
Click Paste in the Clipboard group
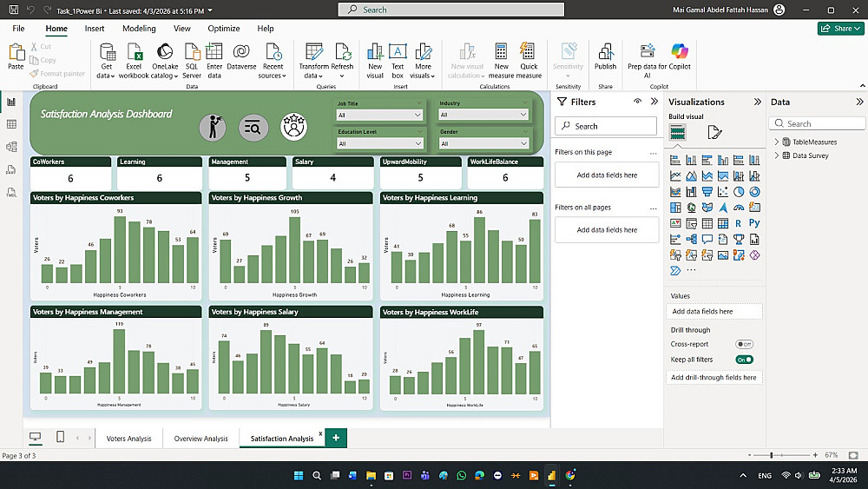pos(16,57)
